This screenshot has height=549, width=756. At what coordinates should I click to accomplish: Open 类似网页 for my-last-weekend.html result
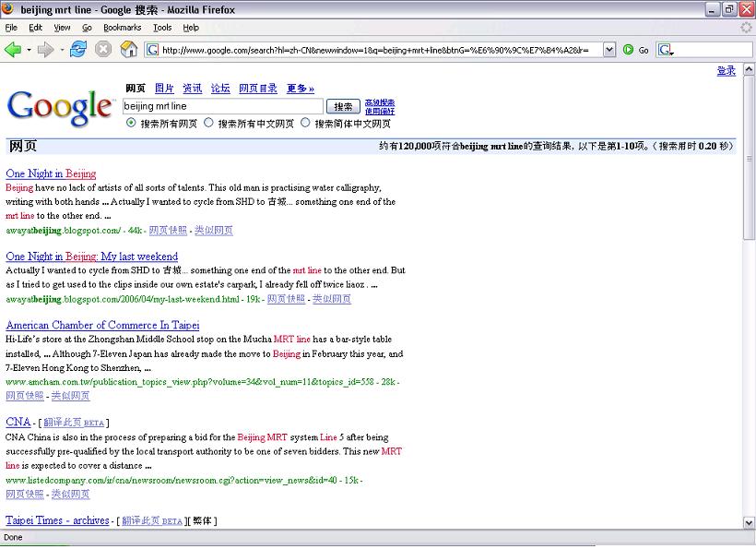point(332,299)
